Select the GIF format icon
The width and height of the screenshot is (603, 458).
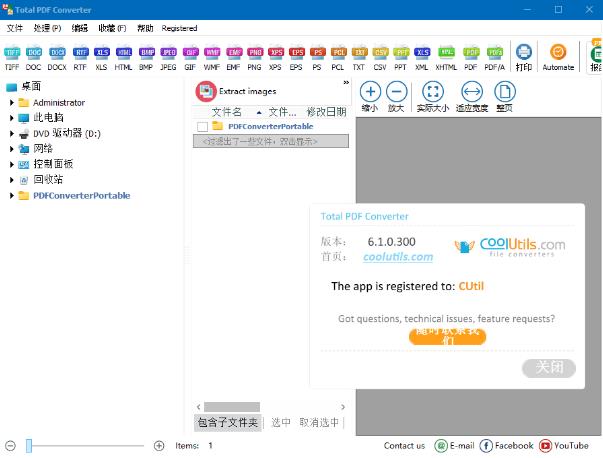(x=190, y=58)
